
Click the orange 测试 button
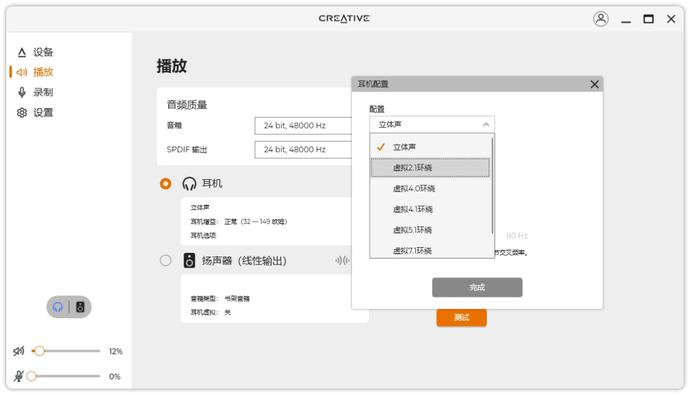461,317
